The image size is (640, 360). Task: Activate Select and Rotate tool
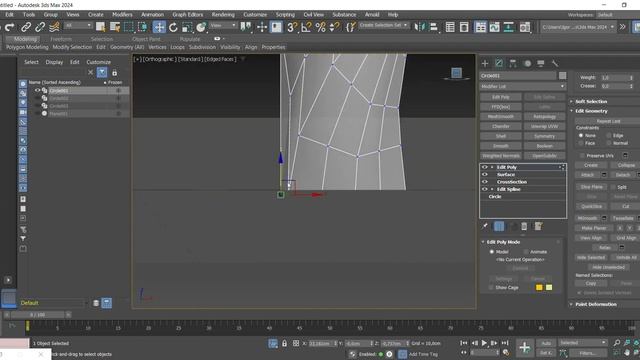click(x=173, y=27)
